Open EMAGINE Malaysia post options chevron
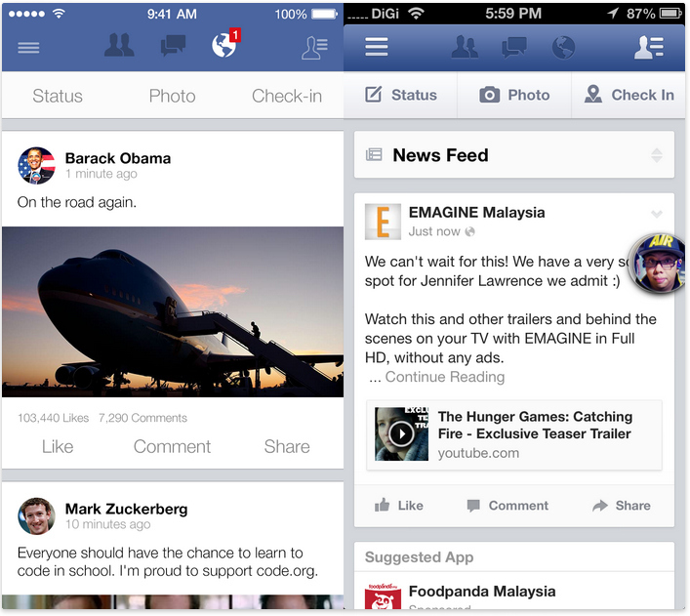The height and width of the screenshot is (616, 690). click(x=657, y=214)
